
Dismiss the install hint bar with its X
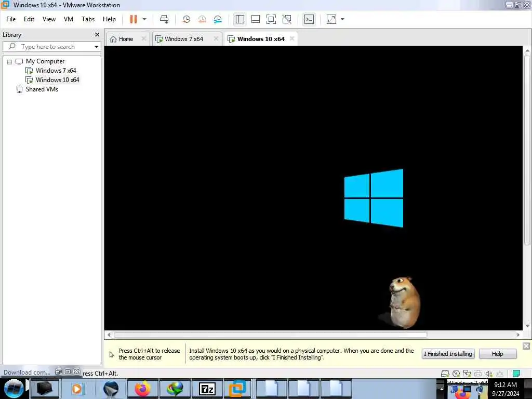point(526,346)
